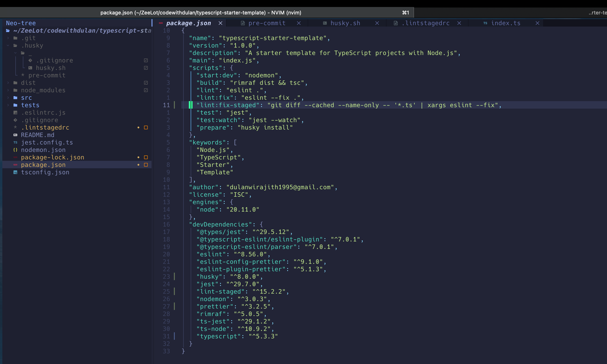Click the tsconfig.json file icon
The image size is (607, 364).
point(15,172)
